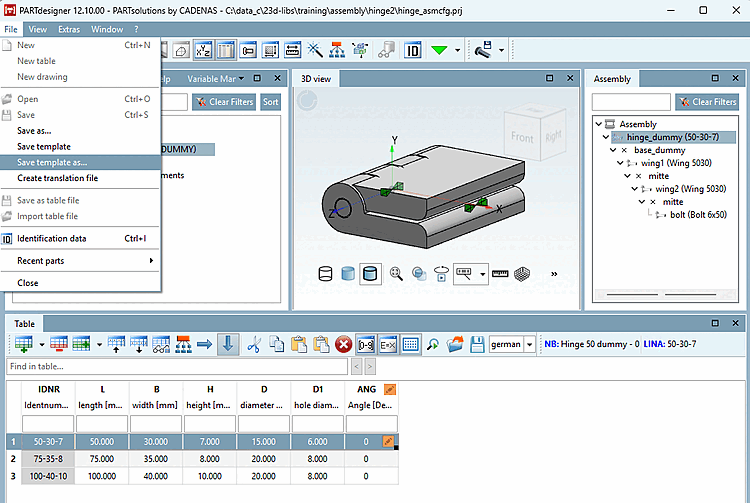The image size is (750, 503).
Task: Click the blue down-arrow icon in Table toolbar
Action: 228,344
